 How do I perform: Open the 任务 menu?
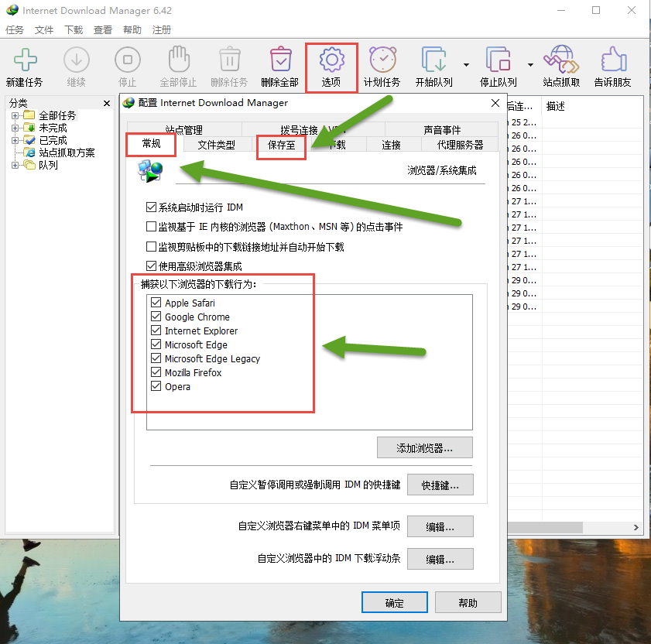tap(15, 30)
